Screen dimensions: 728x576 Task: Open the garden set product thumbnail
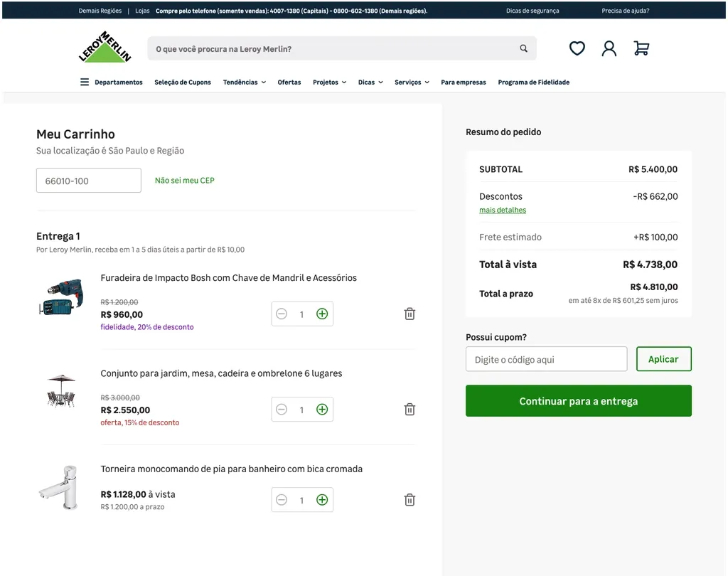(x=61, y=390)
